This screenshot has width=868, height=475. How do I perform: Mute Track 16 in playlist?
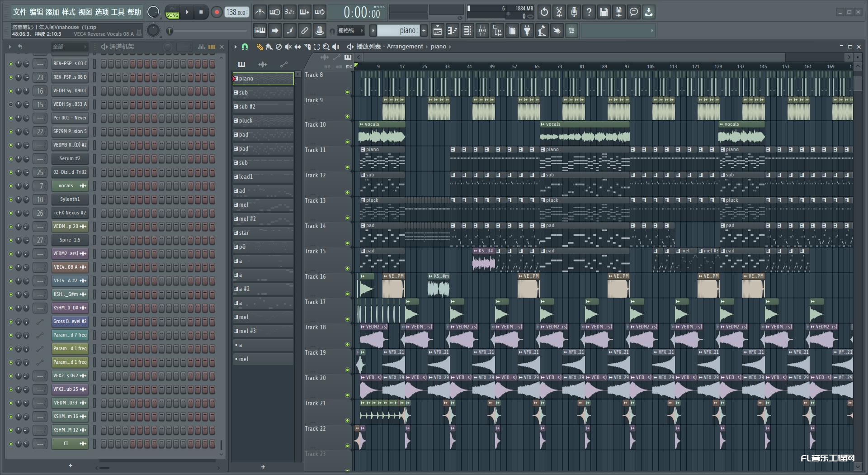point(347,294)
